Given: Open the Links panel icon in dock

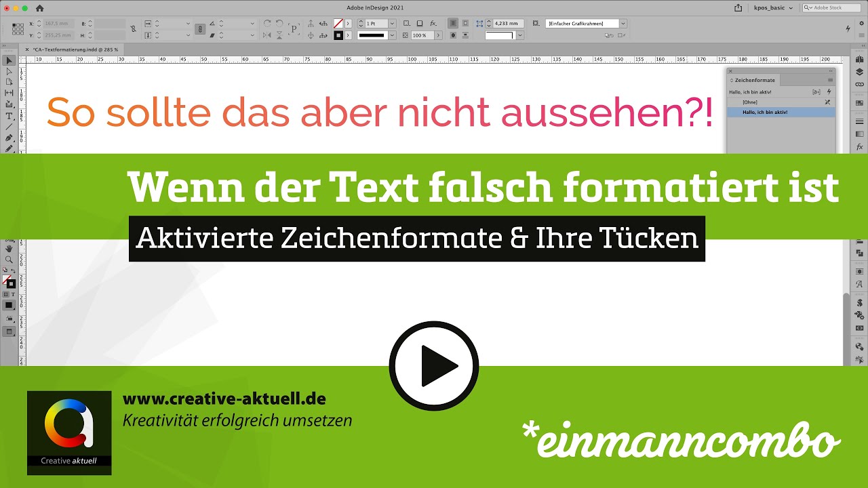Looking at the screenshot, I should coord(859,84).
